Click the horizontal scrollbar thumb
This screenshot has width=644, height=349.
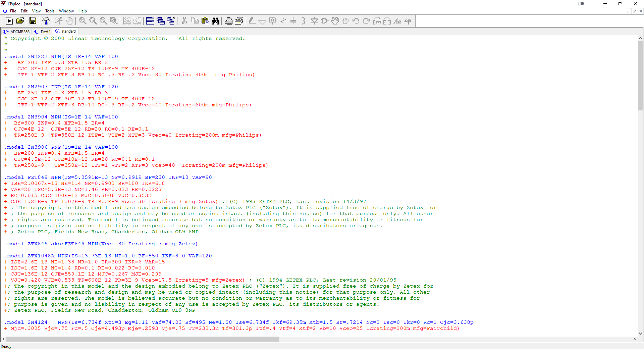click(x=142, y=339)
